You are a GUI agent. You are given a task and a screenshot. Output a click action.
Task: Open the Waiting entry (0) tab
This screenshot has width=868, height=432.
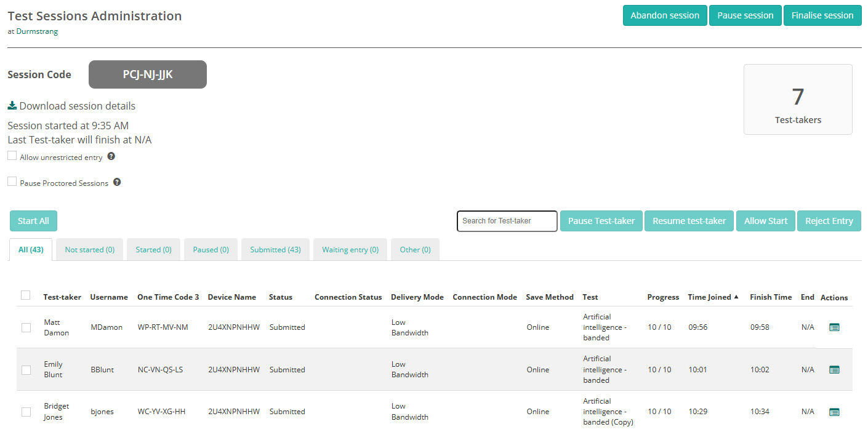click(352, 250)
